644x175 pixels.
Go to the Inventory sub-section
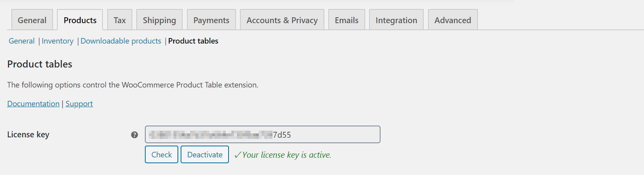pos(57,41)
